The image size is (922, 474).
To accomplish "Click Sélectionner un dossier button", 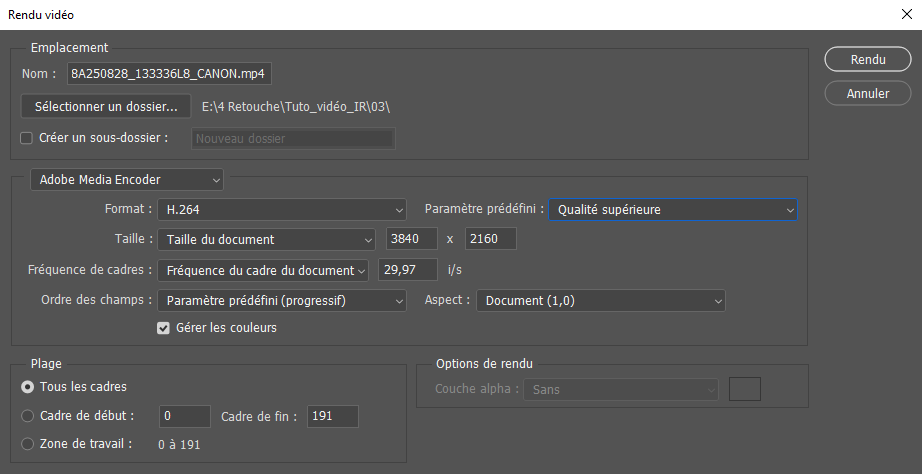I will pos(106,105).
